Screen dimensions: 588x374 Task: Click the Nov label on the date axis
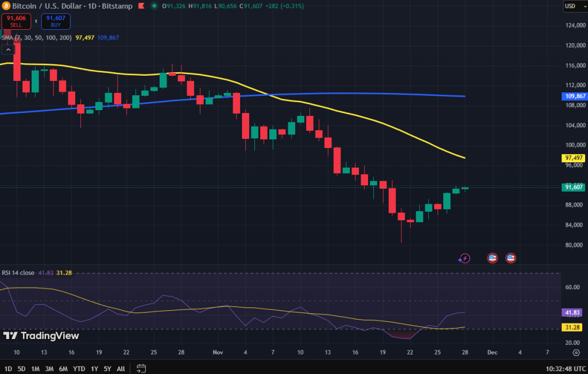218,352
